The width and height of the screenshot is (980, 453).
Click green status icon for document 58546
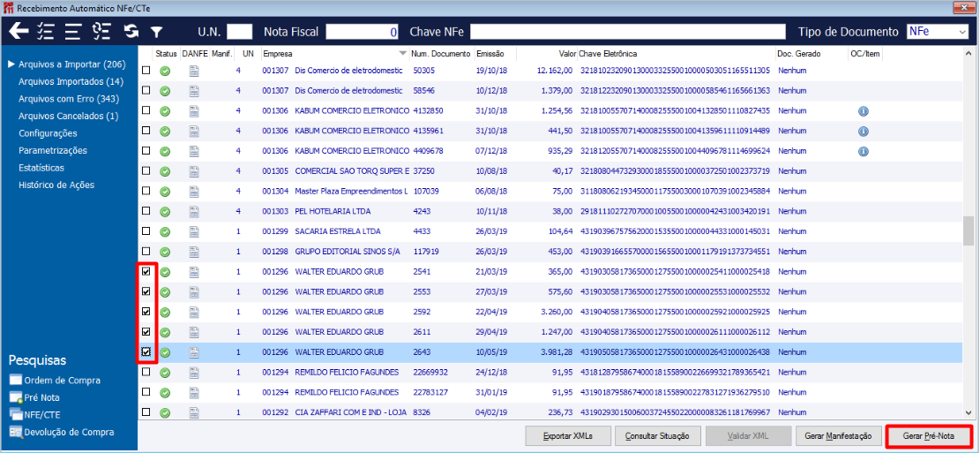(x=165, y=91)
